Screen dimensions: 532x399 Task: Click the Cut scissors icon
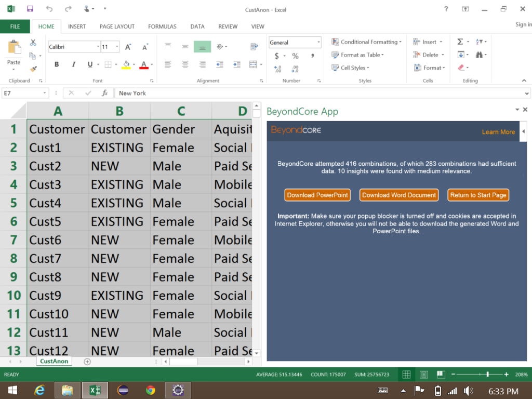33,43
